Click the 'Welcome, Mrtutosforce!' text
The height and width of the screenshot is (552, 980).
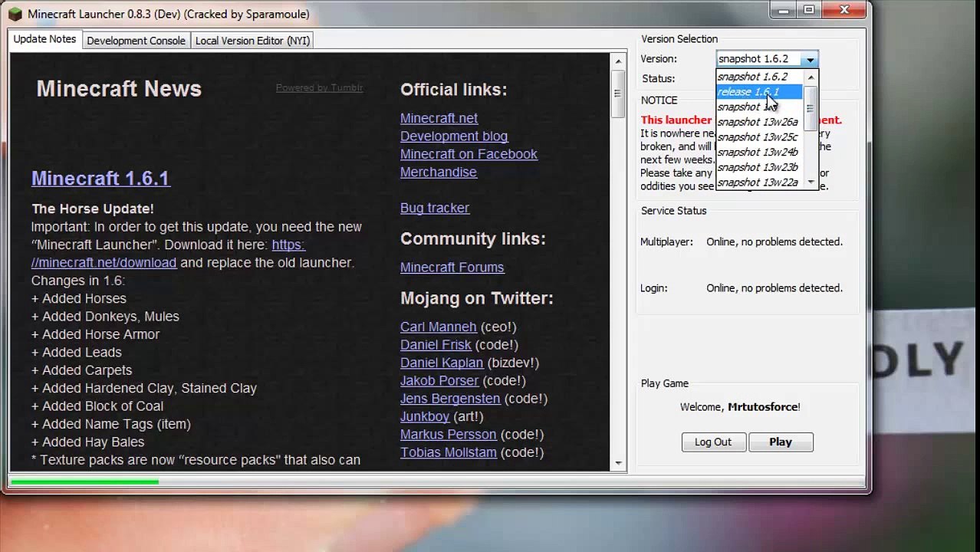click(x=740, y=407)
